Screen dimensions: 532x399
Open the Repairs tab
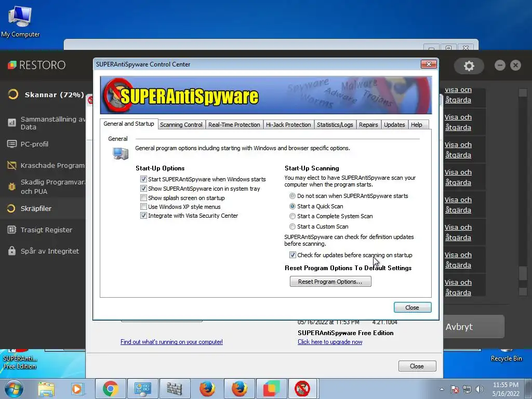[x=368, y=125]
